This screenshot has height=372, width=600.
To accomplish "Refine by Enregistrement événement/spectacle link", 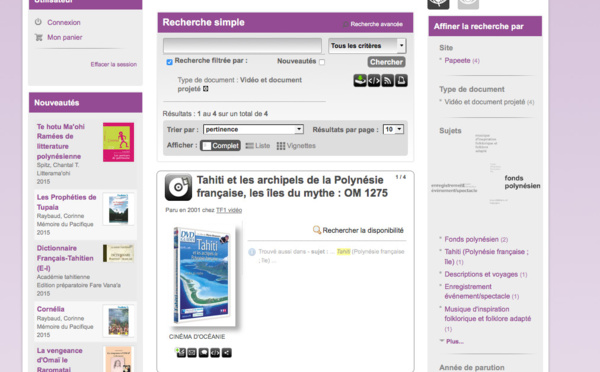I will pyautogui.click(x=477, y=291).
